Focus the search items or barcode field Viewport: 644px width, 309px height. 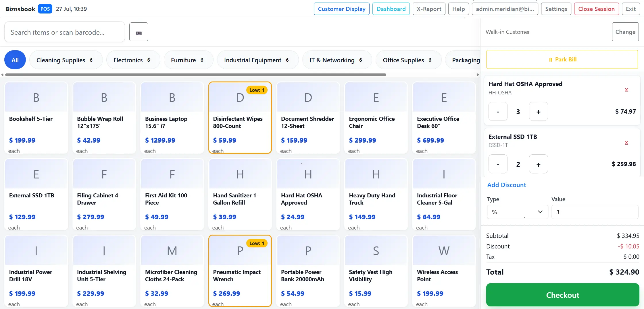pos(65,32)
